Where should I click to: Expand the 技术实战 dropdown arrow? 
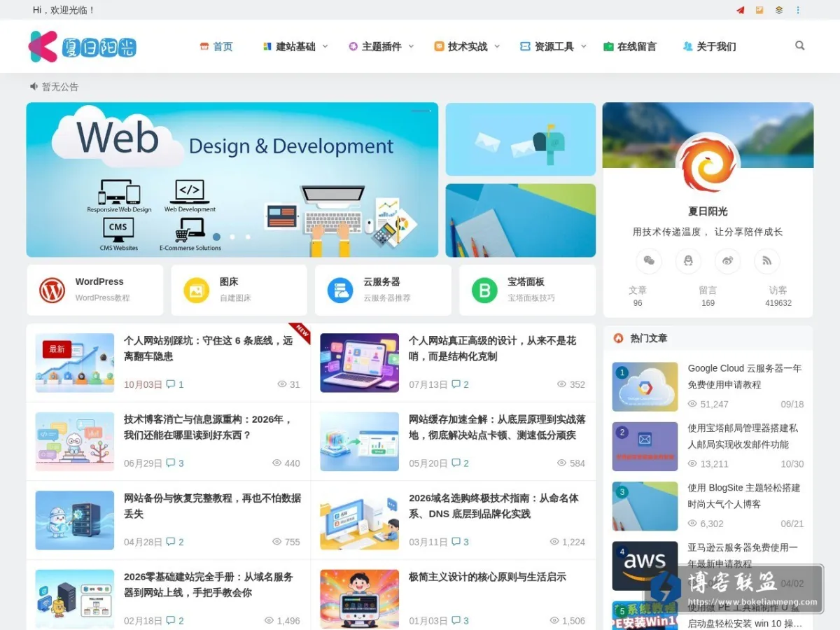click(x=497, y=46)
